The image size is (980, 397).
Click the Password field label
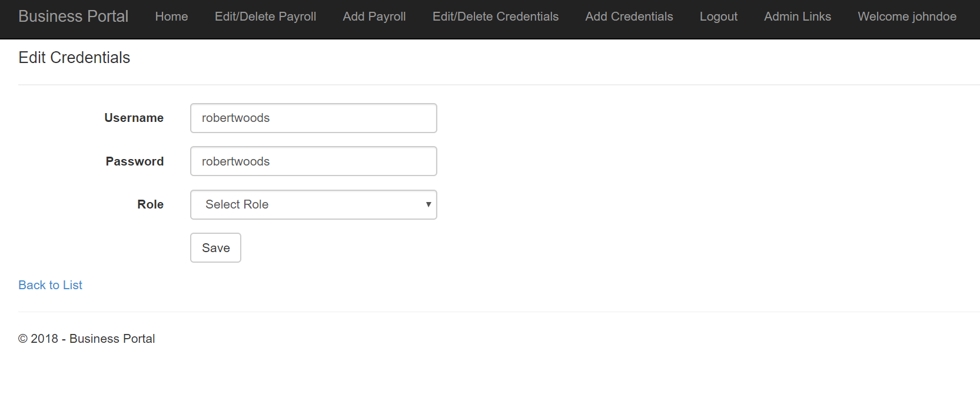tap(135, 161)
